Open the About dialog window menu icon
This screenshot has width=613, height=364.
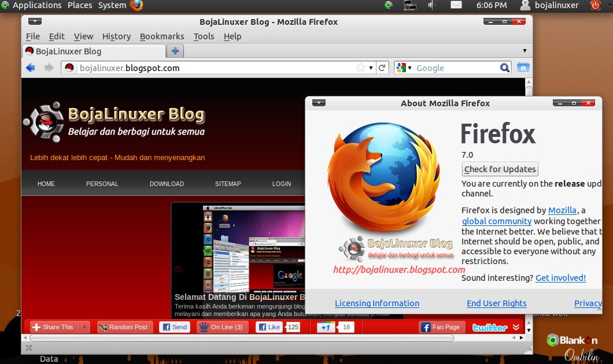319,103
